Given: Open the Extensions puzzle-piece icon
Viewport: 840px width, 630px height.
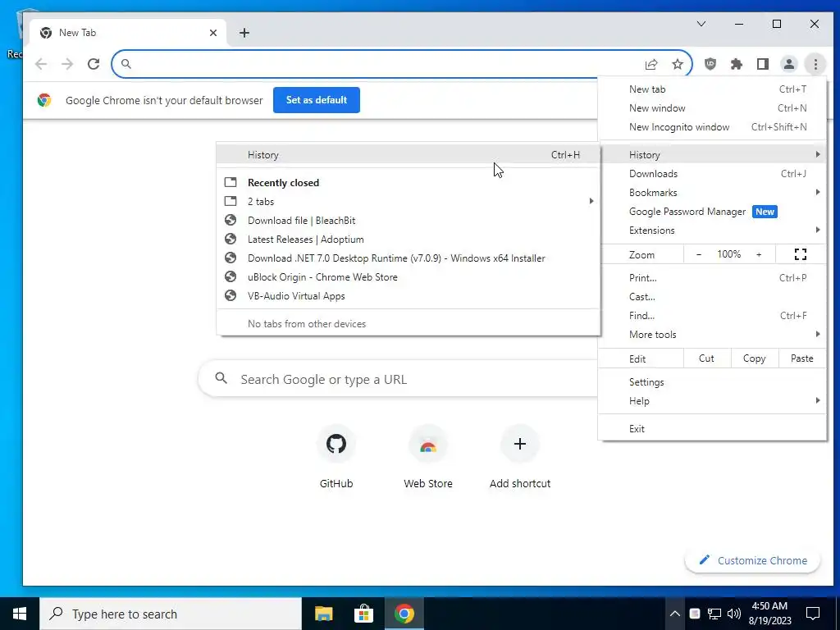Looking at the screenshot, I should pos(737,64).
